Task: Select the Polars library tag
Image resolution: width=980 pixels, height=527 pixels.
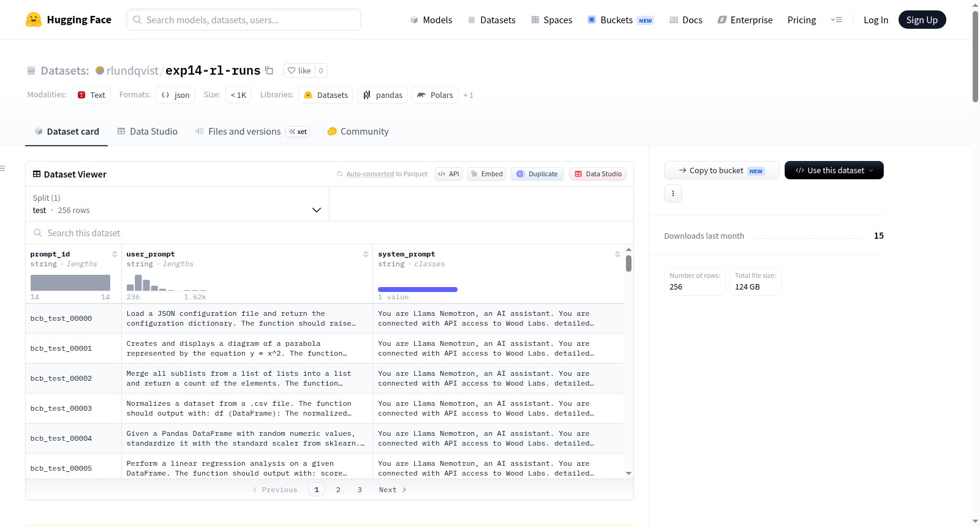Action: click(435, 95)
